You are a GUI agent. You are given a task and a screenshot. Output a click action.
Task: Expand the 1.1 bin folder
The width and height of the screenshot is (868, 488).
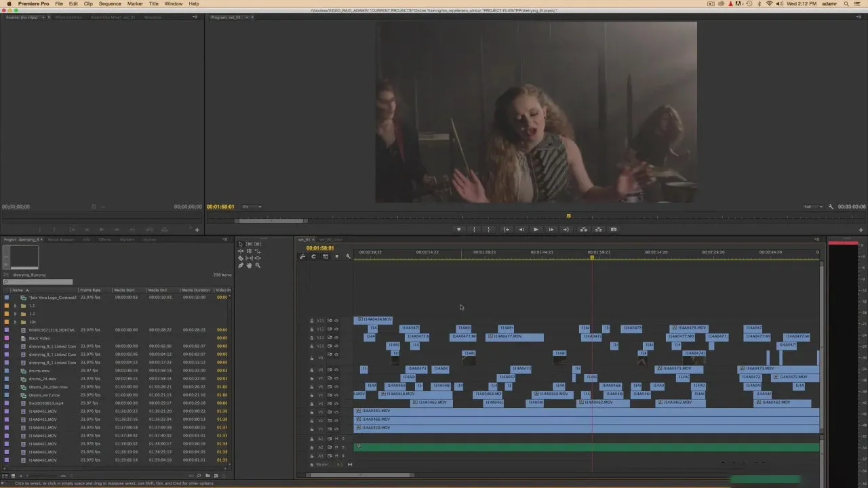click(x=15, y=306)
